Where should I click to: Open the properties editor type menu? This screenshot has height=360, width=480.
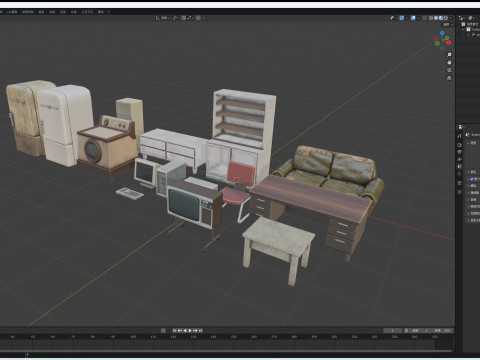[461, 127]
